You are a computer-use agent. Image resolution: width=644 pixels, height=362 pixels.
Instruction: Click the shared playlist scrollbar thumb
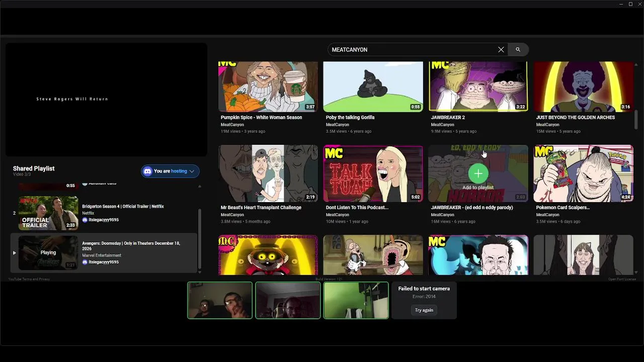[200, 239]
